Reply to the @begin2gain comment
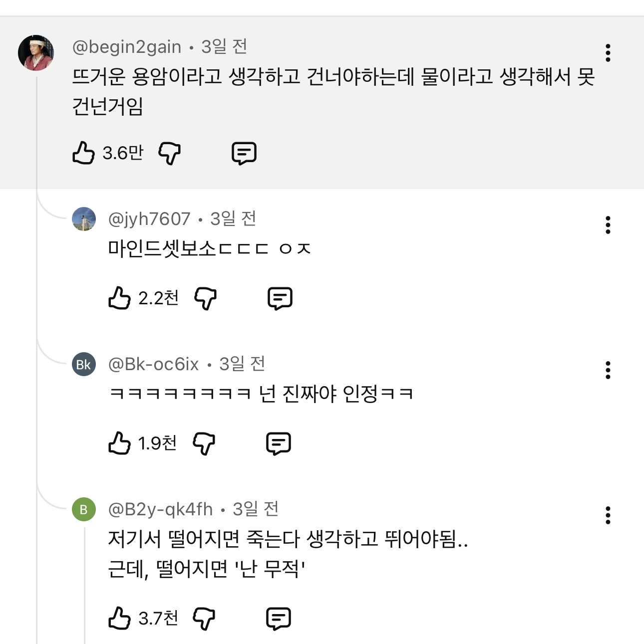 (244, 153)
